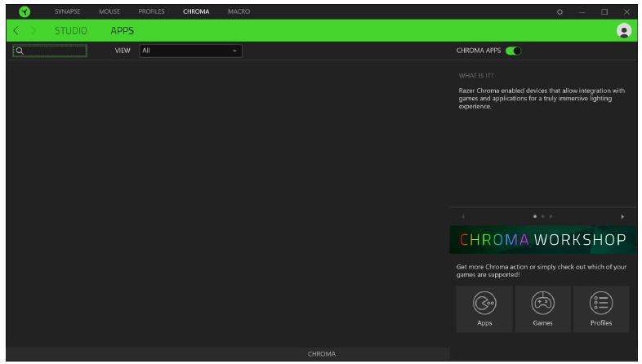Minimize the Razer Synapse window
642x364 pixels.
point(582,12)
